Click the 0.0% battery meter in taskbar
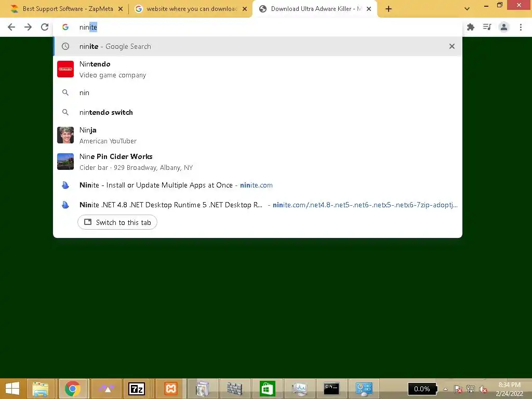 click(422, 389)
